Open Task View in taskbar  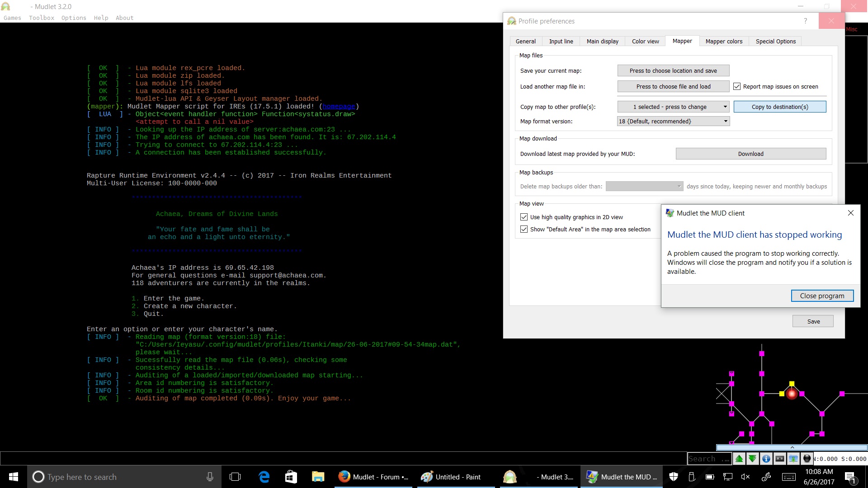(x=235, y=477)
